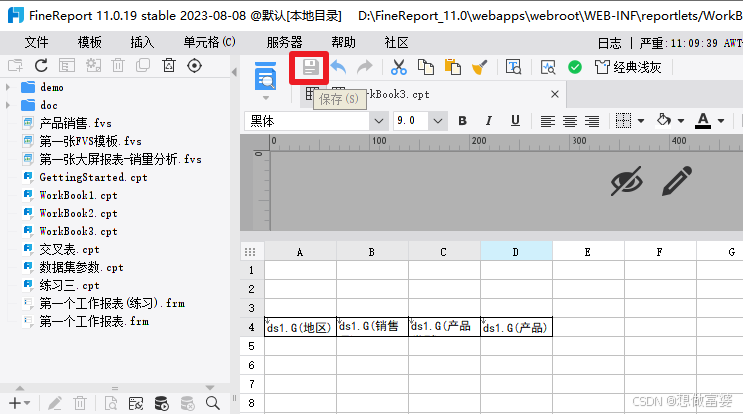Image resolution: width=743 pixels, height=414 pixels.
Task: Click the copy icon in toolbar
Action: (426, 67)
